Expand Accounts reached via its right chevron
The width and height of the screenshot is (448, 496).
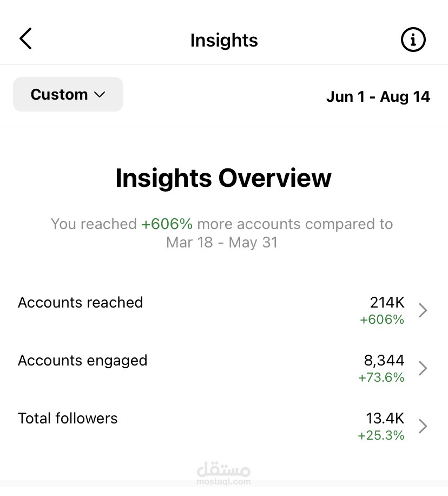tap(423, 310)
